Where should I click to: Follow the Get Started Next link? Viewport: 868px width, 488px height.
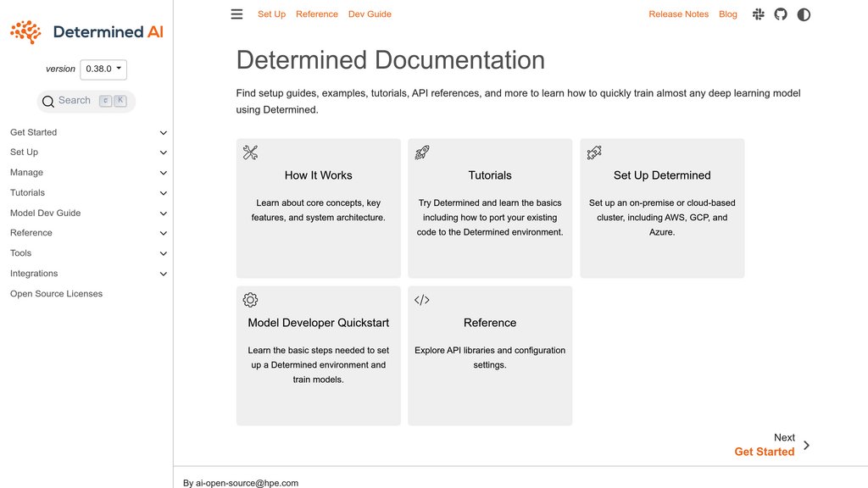764,452
